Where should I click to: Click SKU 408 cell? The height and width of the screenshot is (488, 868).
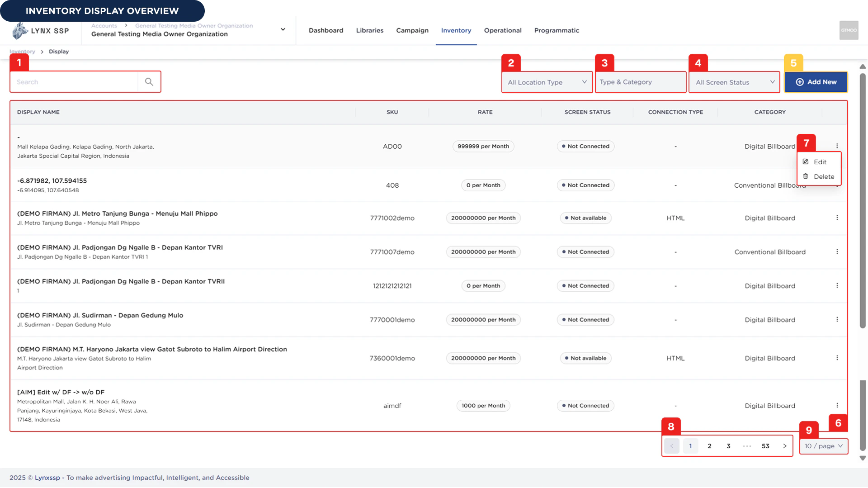point(392,185)
